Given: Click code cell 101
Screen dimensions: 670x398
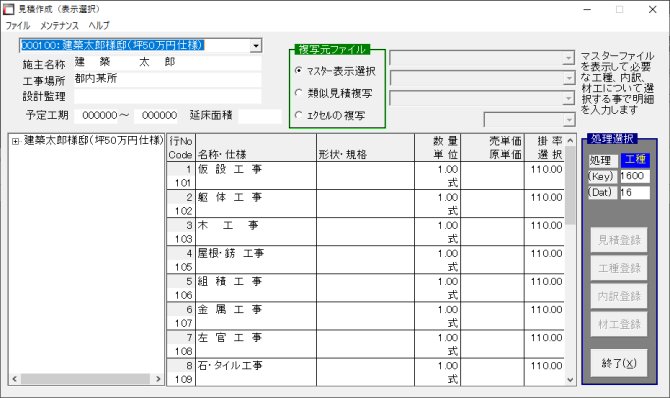Looking at the screenshot, I should 182,183.
